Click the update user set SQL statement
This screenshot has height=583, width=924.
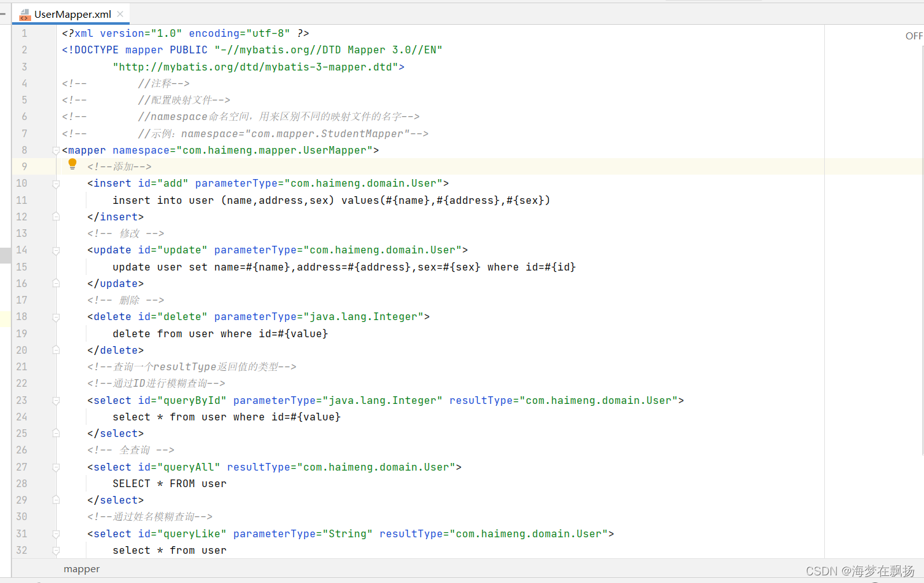(344, 267)
